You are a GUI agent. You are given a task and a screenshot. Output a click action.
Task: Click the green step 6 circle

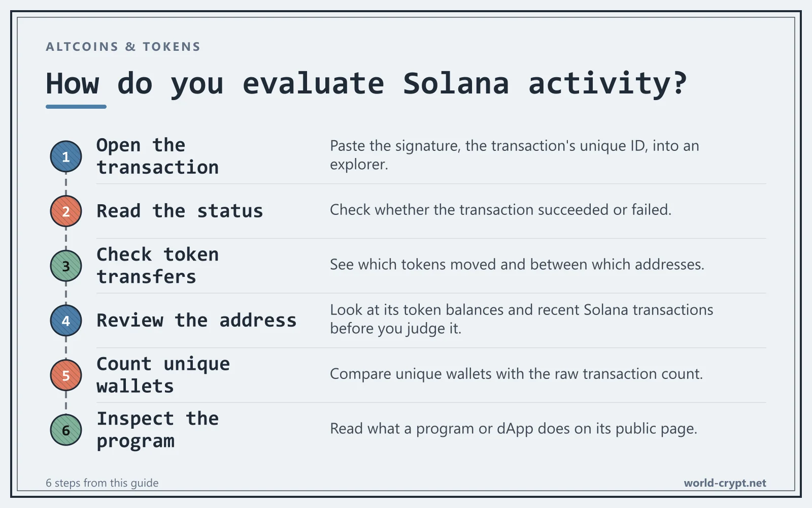66,430
